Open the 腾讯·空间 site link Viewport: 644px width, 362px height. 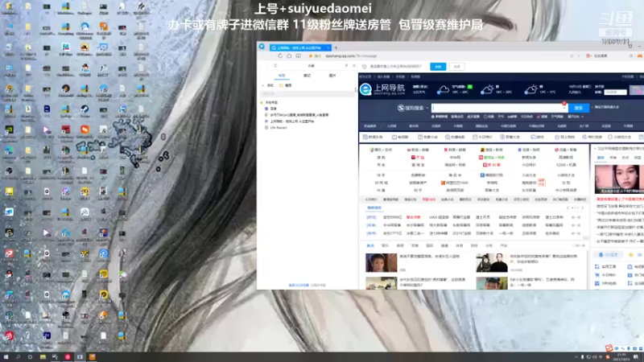click(380, 150)
